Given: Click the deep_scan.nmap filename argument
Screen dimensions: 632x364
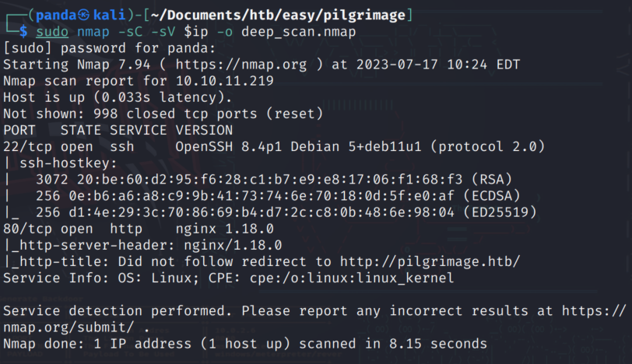Looking at the screenshot, I should point(299,32).
